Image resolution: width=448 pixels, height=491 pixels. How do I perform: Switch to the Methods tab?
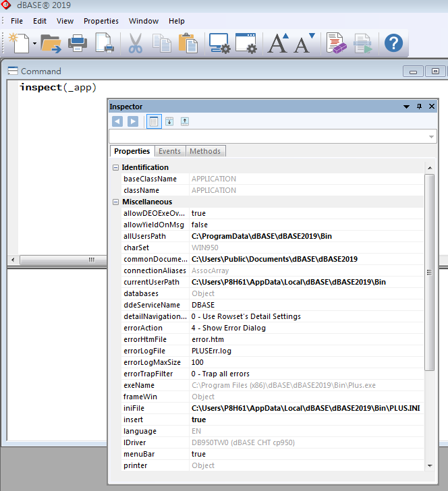[x=205, y=151]
